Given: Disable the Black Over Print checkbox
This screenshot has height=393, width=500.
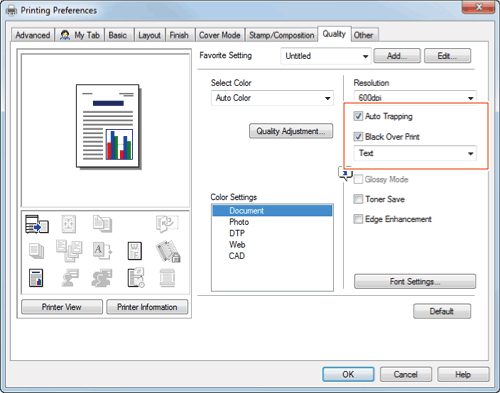Looking at the screenshot, I should 358,137.
